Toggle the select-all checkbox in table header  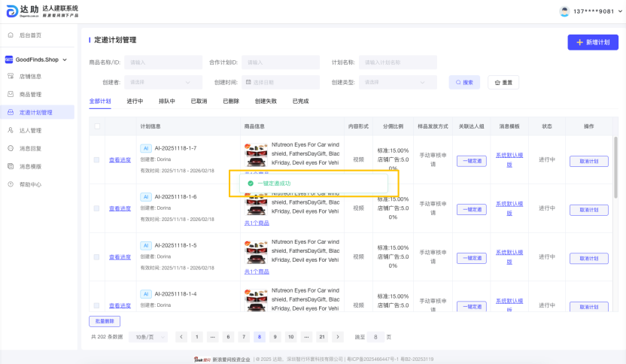(x=96, y=126)
